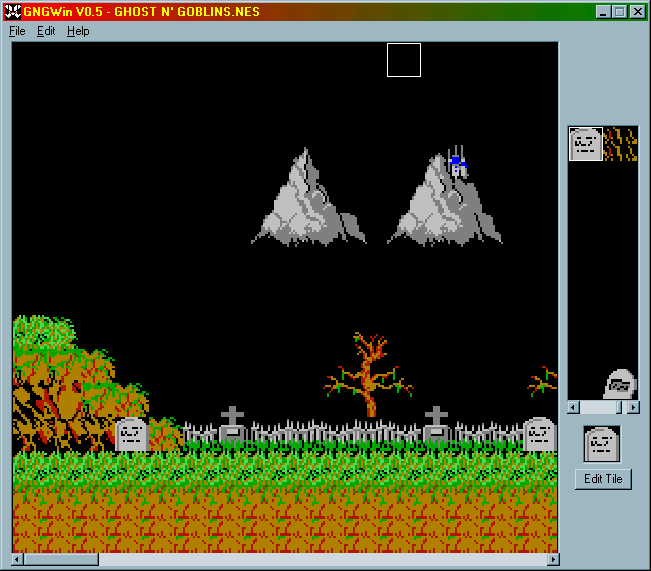Close the GNGWin window

tap(637, 12)
